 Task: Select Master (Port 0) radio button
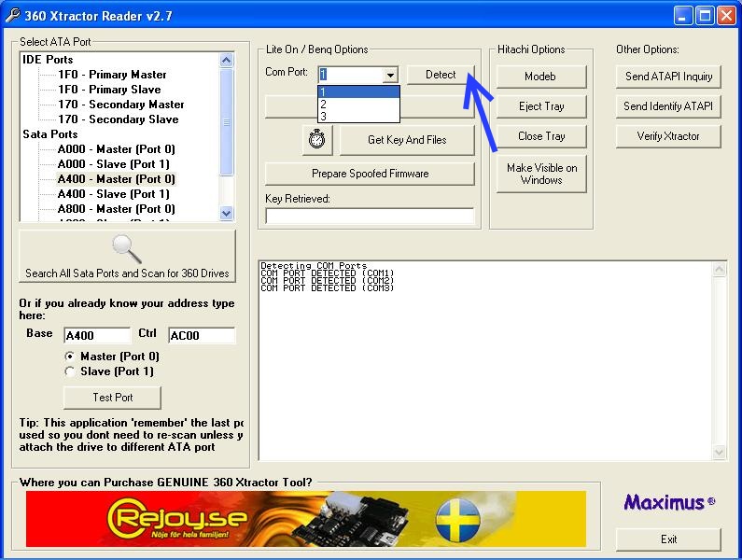pos(70,356)
